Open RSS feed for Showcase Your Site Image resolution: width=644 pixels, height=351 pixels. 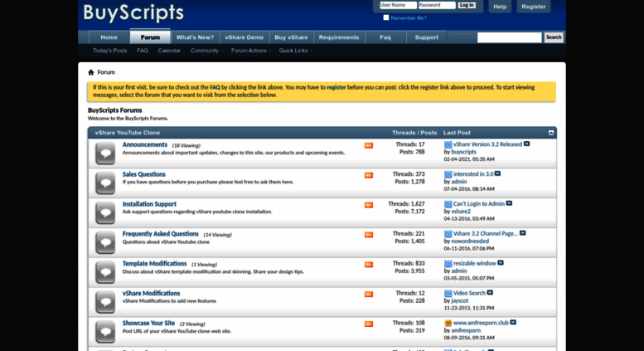(x=368, y=324)
